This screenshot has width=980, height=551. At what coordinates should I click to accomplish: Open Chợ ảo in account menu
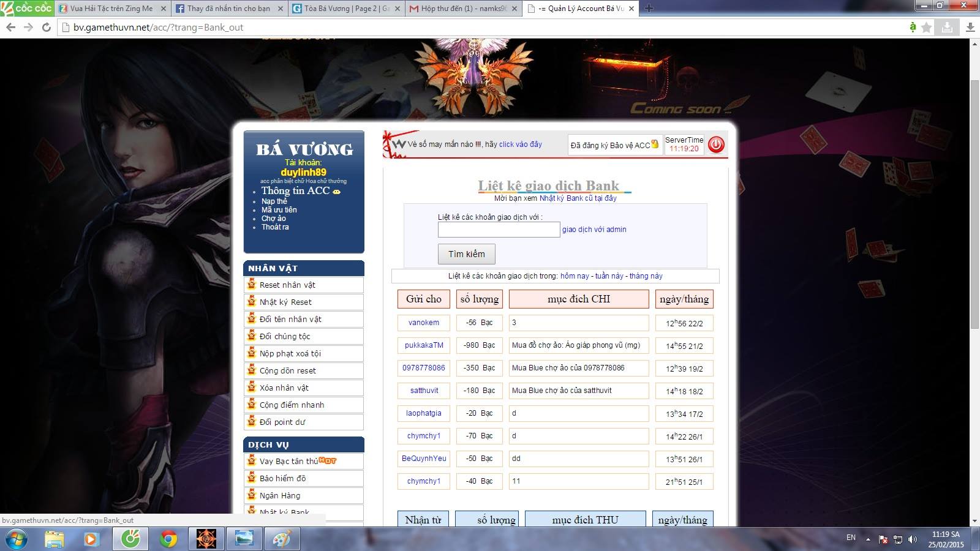[273, 219]
